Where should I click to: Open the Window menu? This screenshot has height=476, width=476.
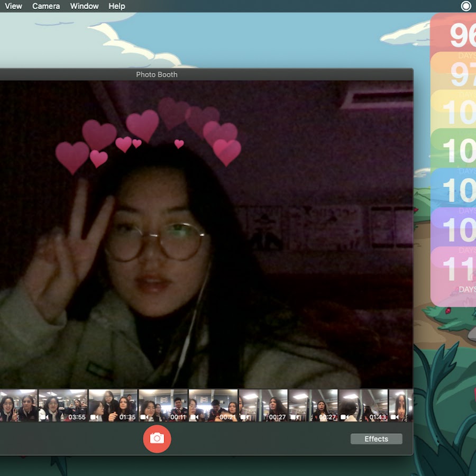[x=85, y=6]
